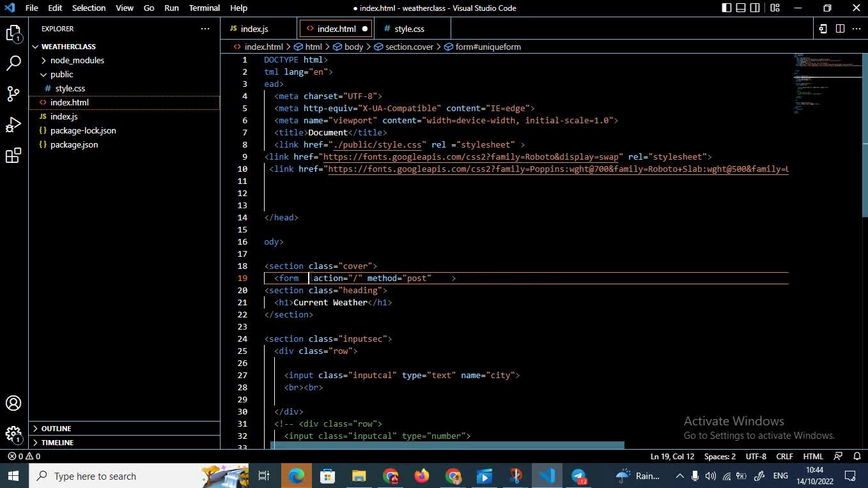Open notifications bell in status bar
868x488 pixels.
856,456
